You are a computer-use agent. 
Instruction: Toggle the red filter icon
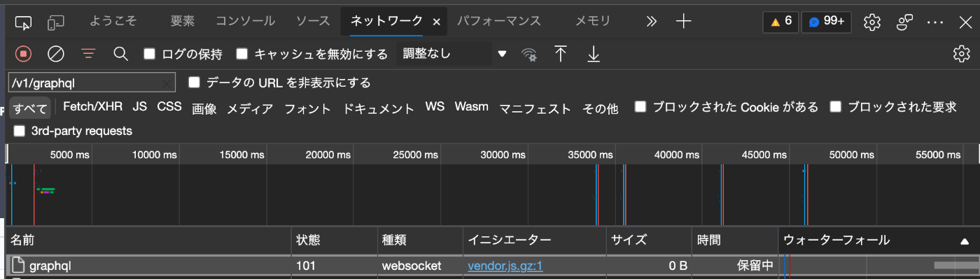tap(88, 54)
